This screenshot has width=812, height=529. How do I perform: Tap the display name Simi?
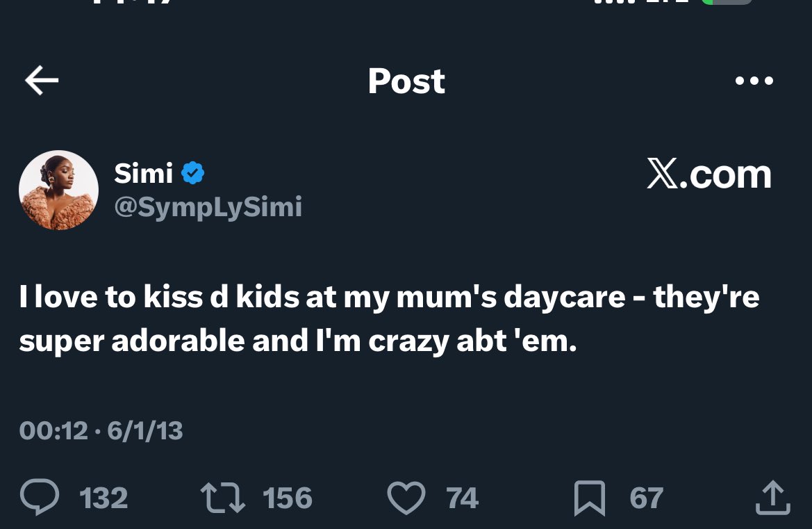[143, 173]
